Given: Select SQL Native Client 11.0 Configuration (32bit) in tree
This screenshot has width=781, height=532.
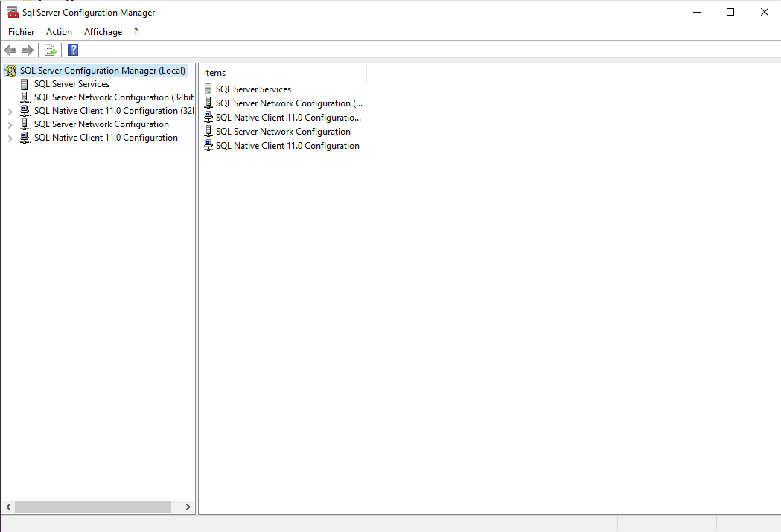Looking at the screenshot, I should [114, 111].
